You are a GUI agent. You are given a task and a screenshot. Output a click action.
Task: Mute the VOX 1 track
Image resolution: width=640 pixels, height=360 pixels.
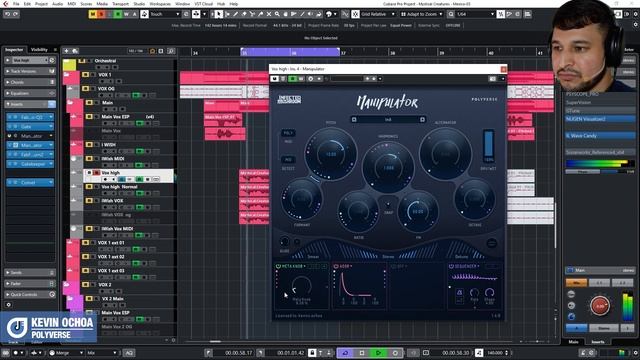tap(85, 75)
